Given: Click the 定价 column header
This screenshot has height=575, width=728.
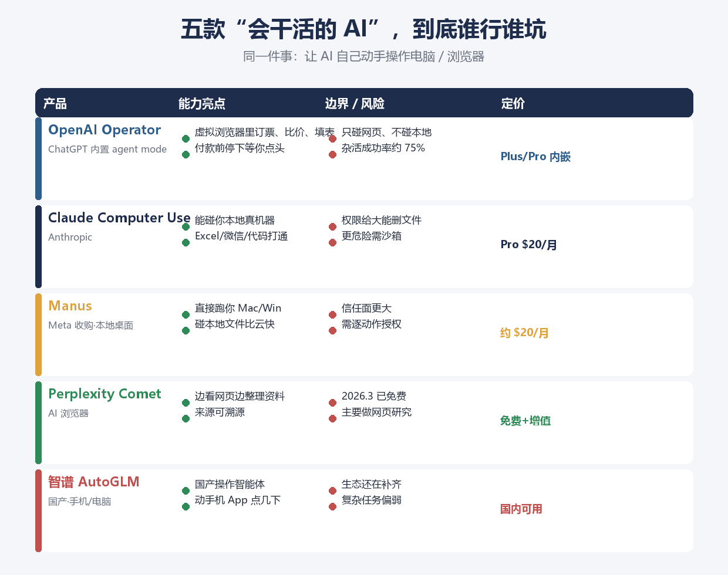Looking at the screenshot, I should point(513,104).
